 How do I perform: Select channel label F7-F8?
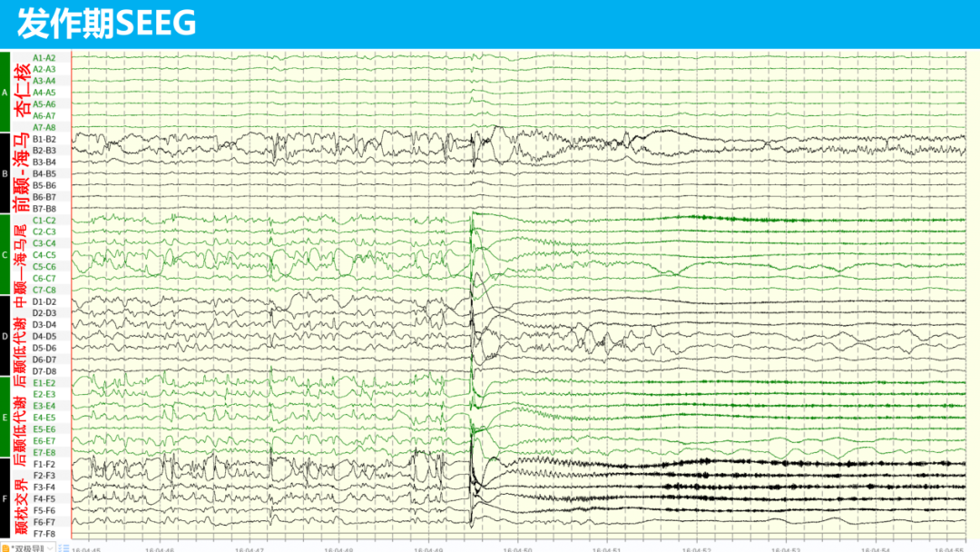(44, 534)
